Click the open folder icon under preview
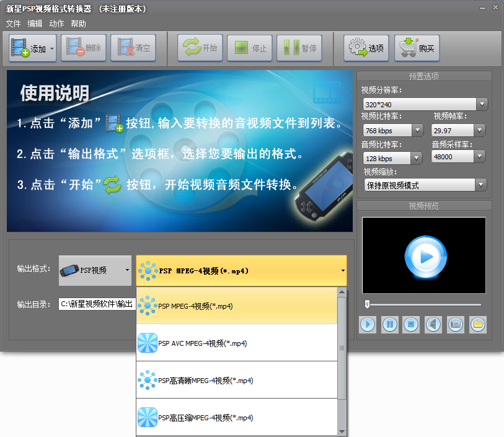504x437 pixels. [478, 325]
